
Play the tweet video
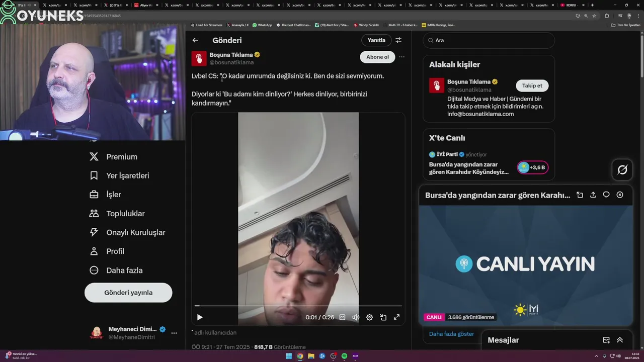point(200,317)
